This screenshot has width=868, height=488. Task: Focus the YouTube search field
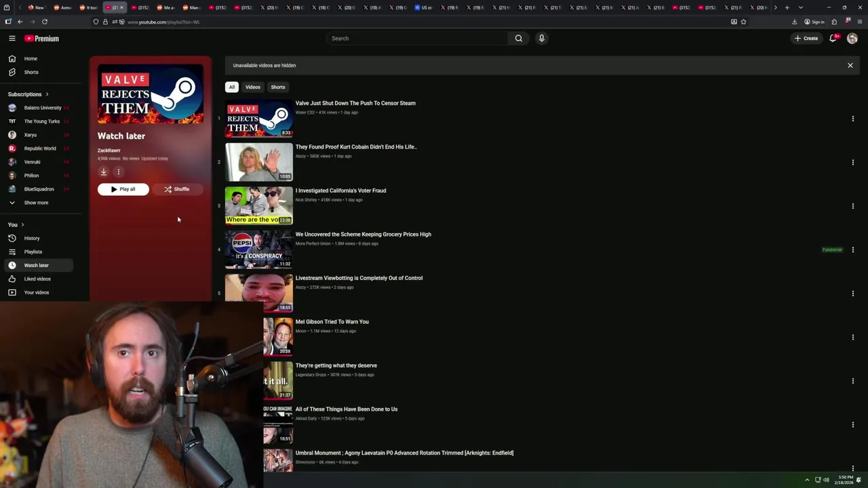[x=417, y=39]
